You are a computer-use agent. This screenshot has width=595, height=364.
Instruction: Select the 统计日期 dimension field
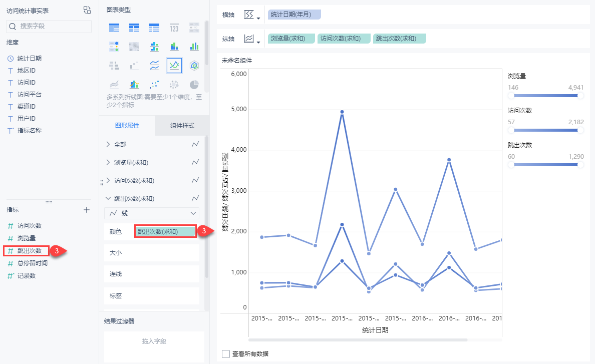[x=29, y=59]
